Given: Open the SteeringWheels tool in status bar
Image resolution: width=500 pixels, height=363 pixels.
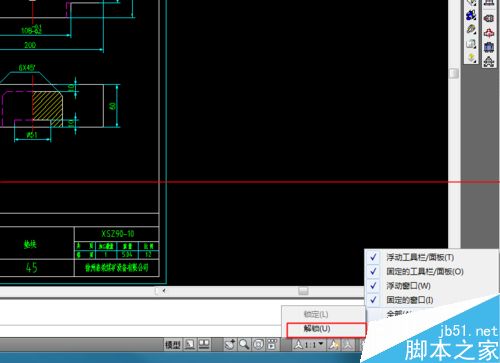Looking at the screenshot, I should point(258,345).
